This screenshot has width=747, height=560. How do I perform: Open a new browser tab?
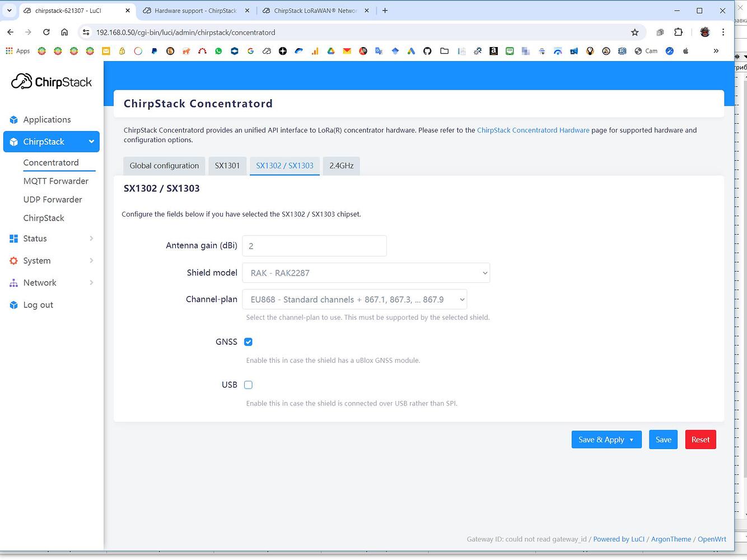click(385, 11)
